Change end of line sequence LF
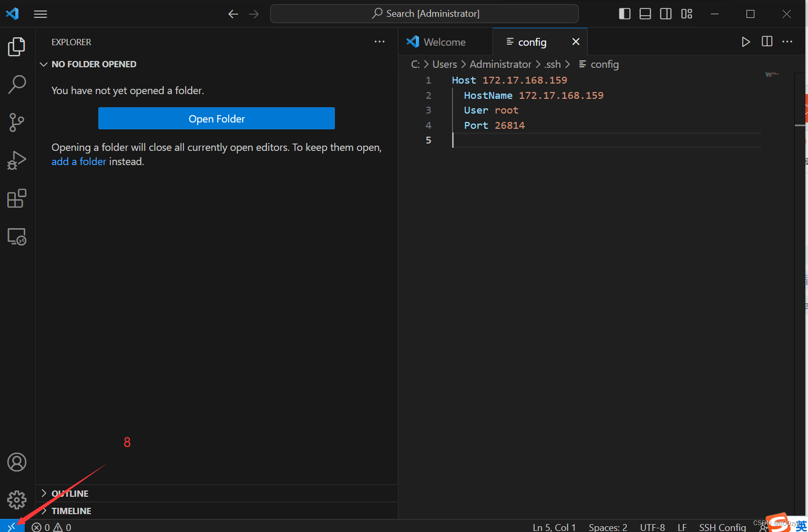The image size is (808, 532). (682, 527)
